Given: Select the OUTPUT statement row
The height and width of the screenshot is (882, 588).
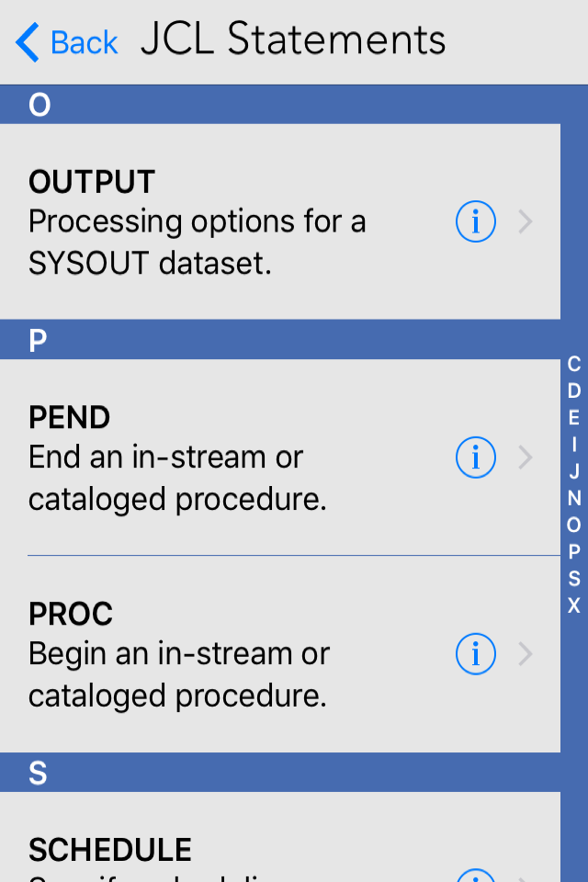Looking at the screenshot, I should point(230,221).
